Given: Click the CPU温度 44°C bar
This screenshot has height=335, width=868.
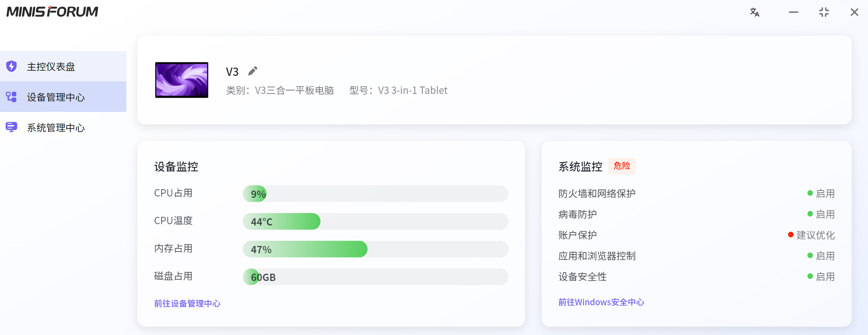Looking at the screenshot, I should point(375,221).
